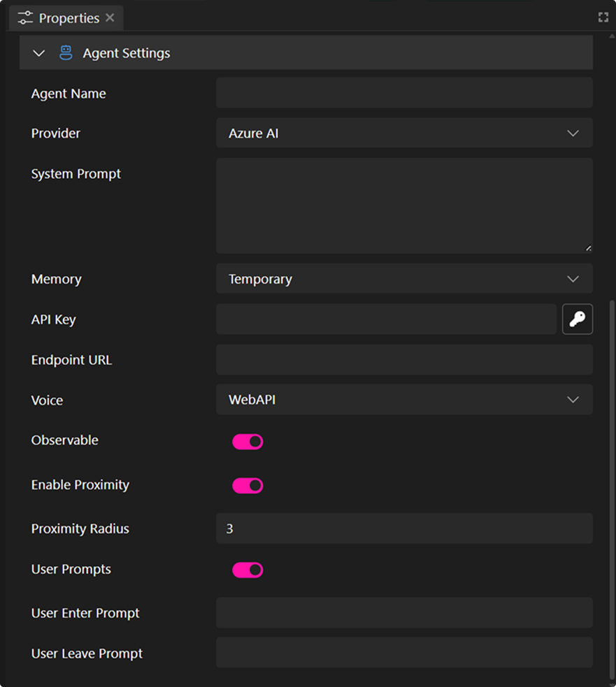Select the Properties tab

(x=66, y=17)
